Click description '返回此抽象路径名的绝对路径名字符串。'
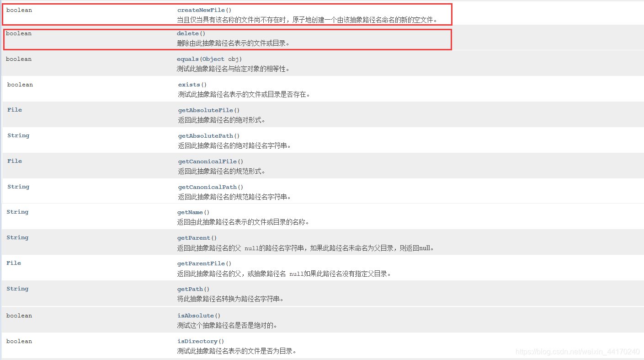The width and height of the screenshot is (644, 360). coord(234,146)
